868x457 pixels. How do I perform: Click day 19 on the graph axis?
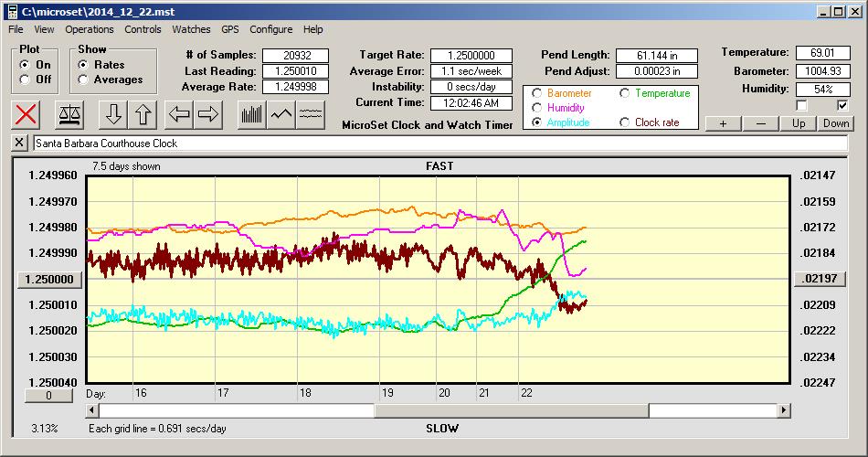tap(387, 393)
